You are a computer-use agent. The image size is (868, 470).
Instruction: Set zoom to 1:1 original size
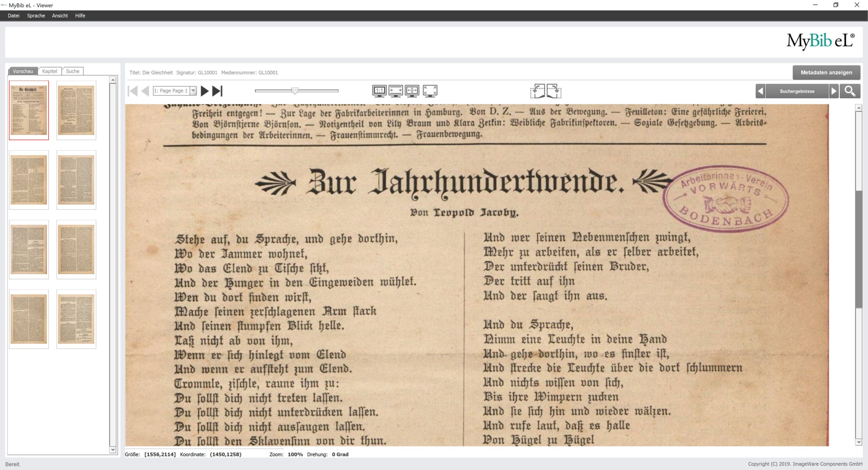[x=379, y=91]
